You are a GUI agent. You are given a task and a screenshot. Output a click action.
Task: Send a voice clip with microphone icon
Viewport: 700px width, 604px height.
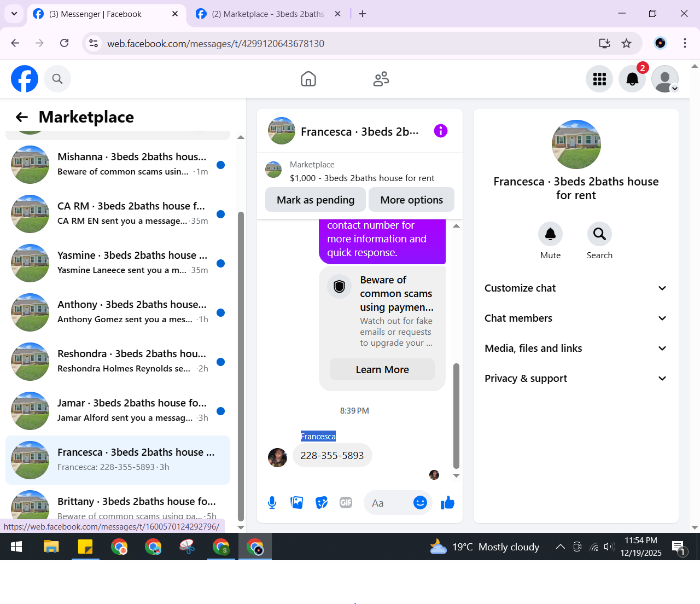[272, 503]
